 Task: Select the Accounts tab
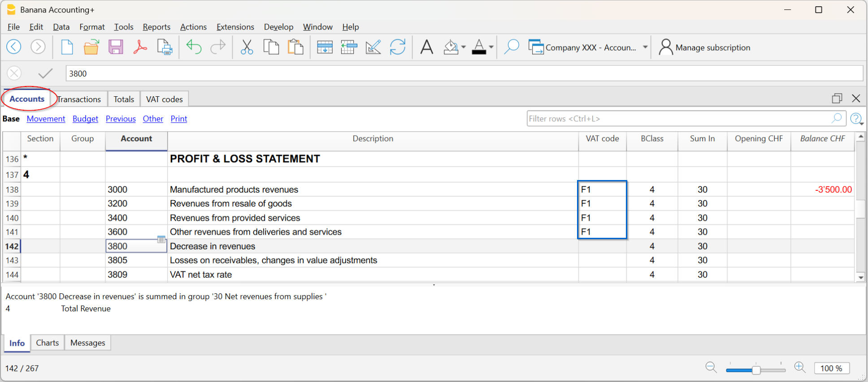27,99
